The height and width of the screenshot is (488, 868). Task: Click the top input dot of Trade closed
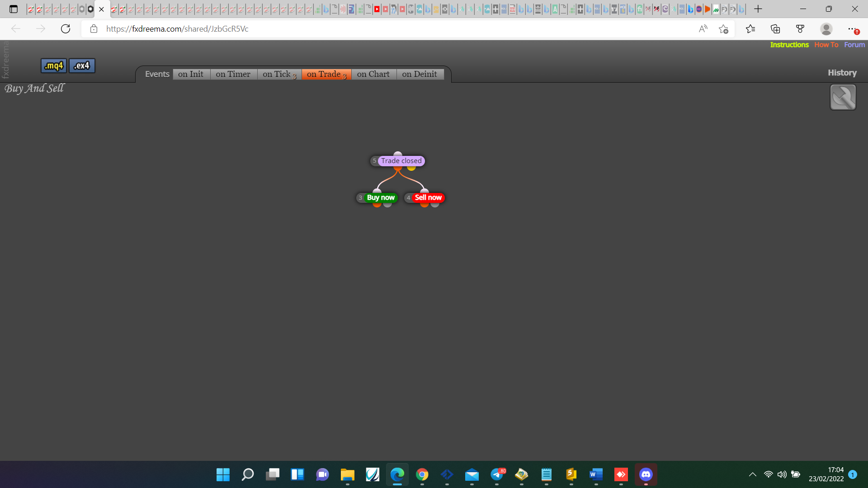398,154
